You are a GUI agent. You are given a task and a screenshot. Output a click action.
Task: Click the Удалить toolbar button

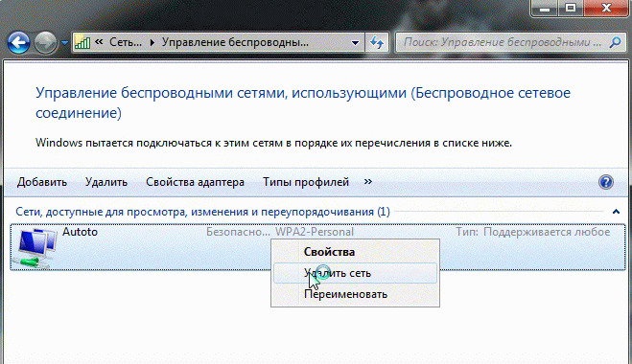[106, 182]
